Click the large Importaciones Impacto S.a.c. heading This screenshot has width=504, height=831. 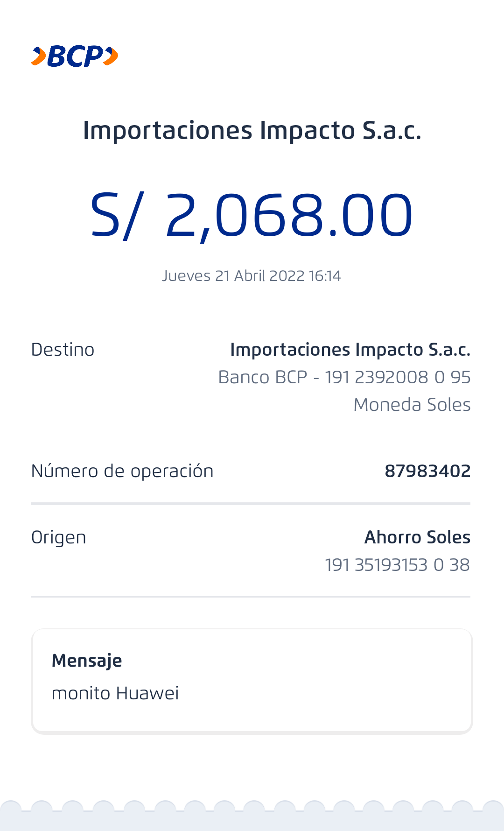[252, 130]
